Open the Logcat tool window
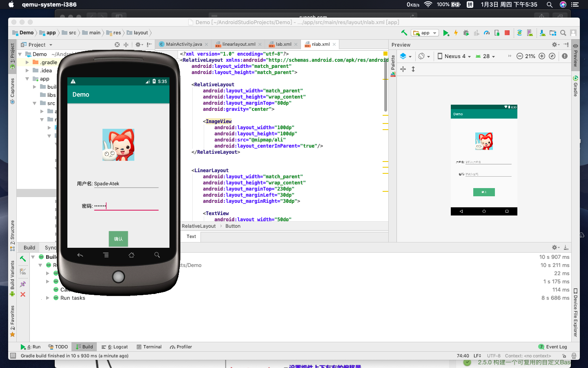 [x=115, y=347]
